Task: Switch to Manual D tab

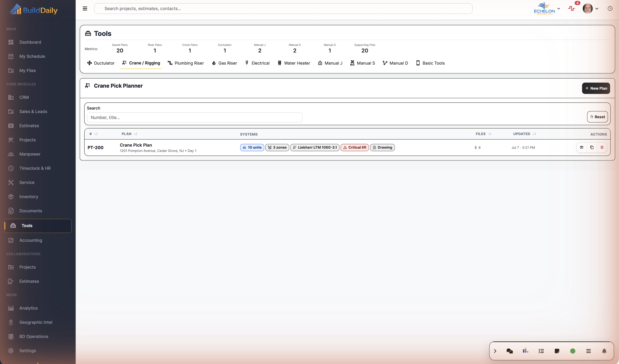Action: [395, 63]
